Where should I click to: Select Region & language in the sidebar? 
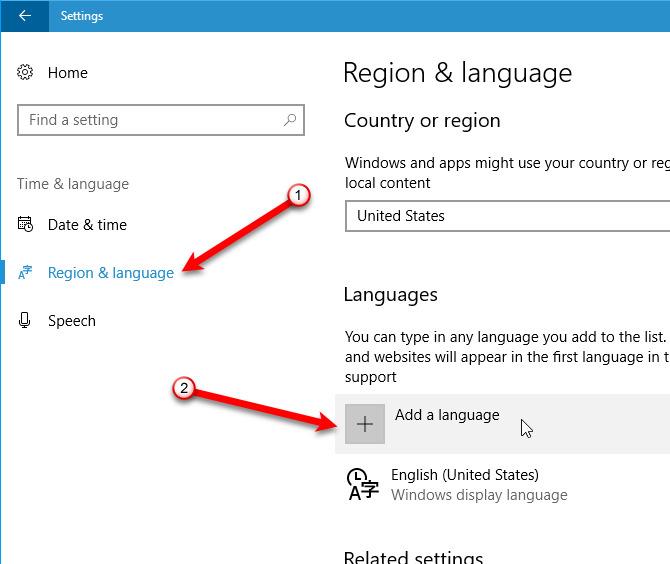click(x=110, y=273)
